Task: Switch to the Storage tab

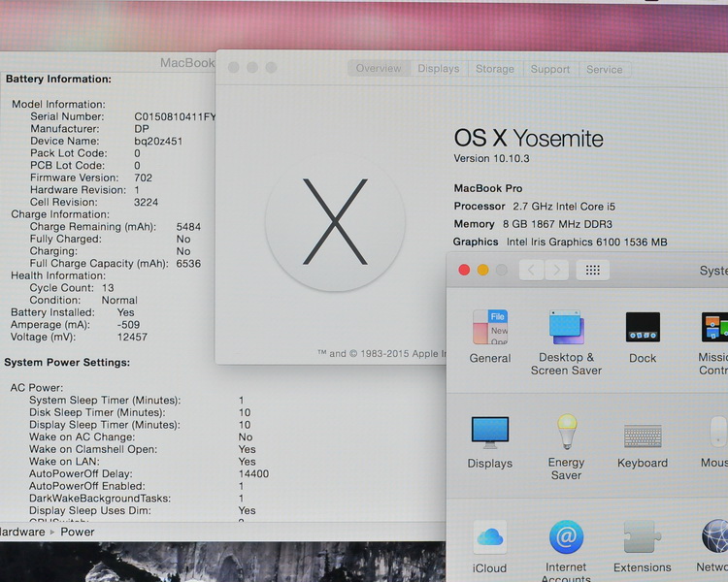Action: [495, 69]
